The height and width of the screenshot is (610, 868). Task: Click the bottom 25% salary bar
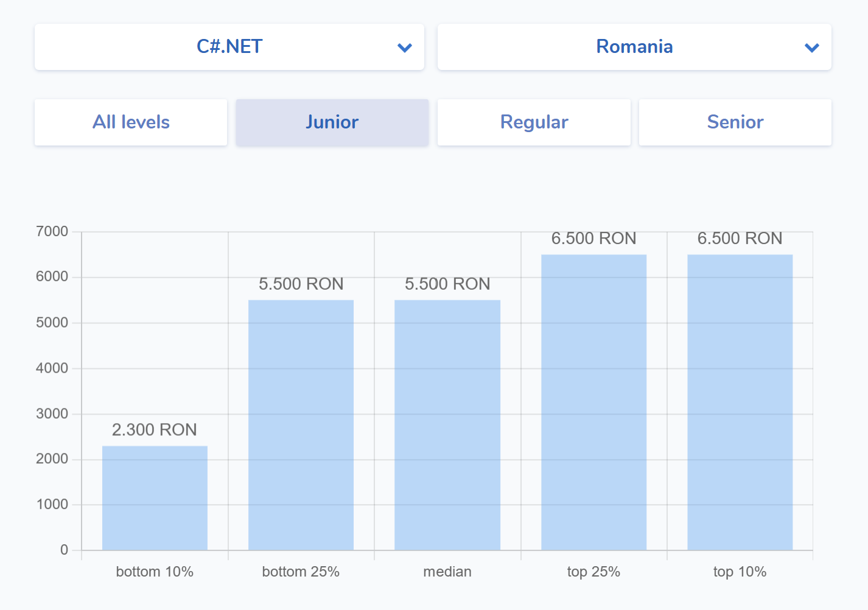pos(301,425)
